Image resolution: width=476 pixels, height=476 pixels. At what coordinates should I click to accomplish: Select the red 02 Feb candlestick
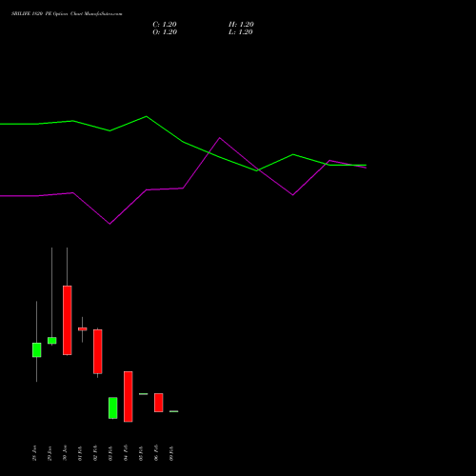point(98,351)
